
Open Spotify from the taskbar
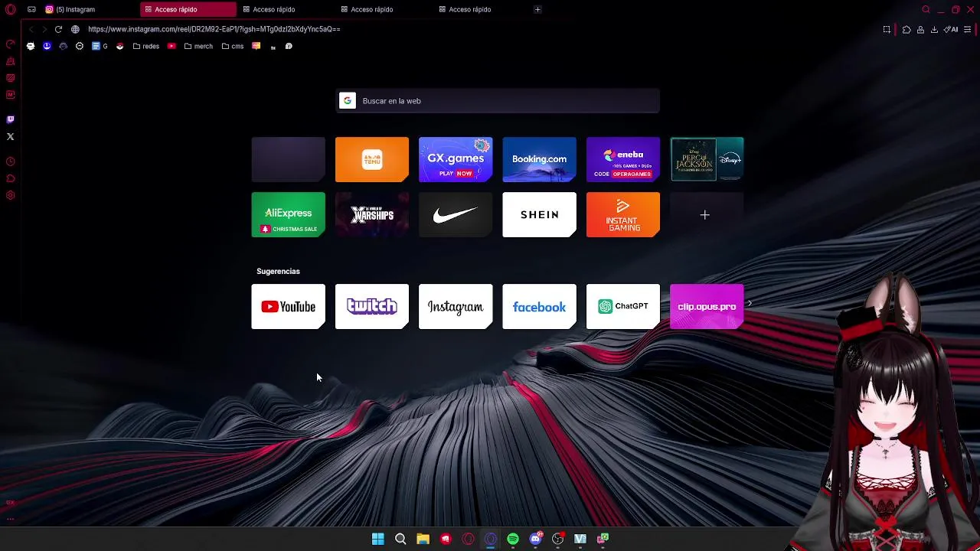pyautogui.click(x=513, y=539)
